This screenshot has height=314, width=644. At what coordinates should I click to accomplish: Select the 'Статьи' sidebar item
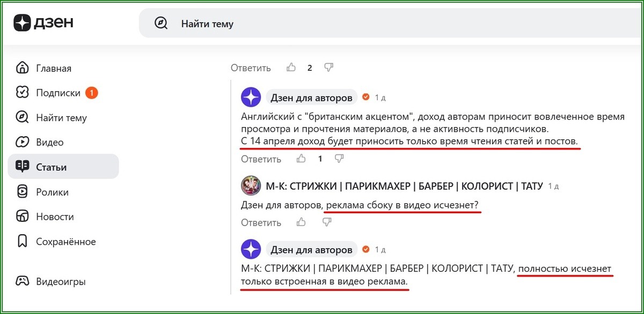pos(63,167)
